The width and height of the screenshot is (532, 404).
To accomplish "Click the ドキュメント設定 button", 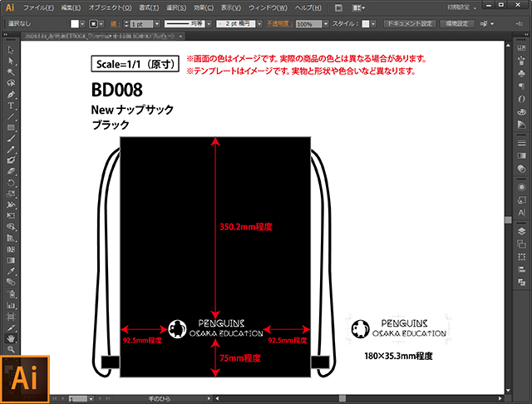I will pos(410,24).
